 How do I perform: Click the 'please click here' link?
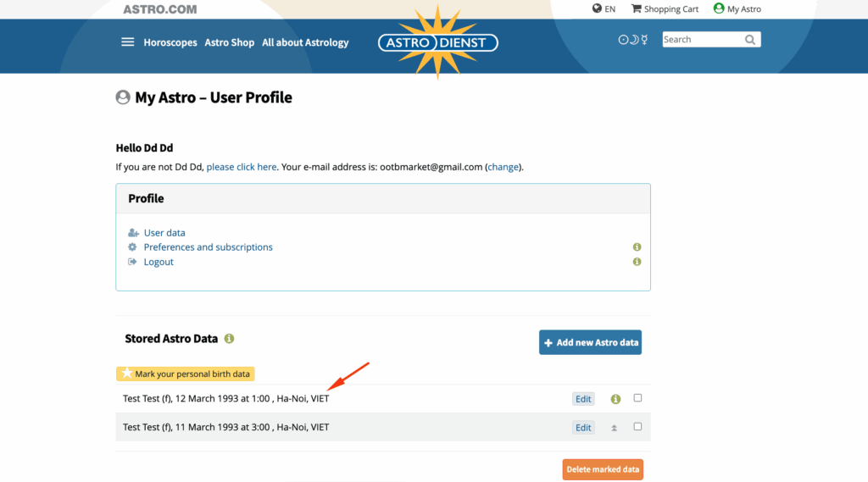[242, 167]
